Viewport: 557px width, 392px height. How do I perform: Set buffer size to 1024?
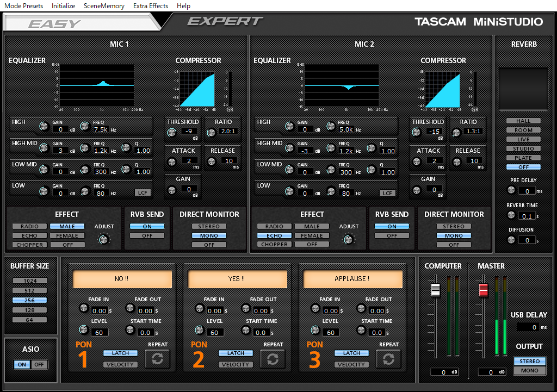(30, 281)
